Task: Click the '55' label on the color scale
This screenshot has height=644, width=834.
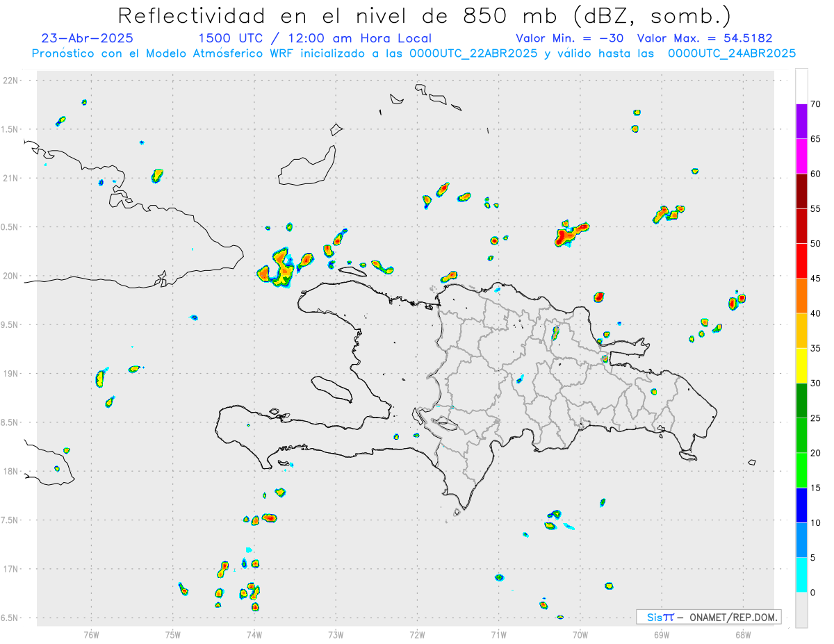Action: pos(815,208)
